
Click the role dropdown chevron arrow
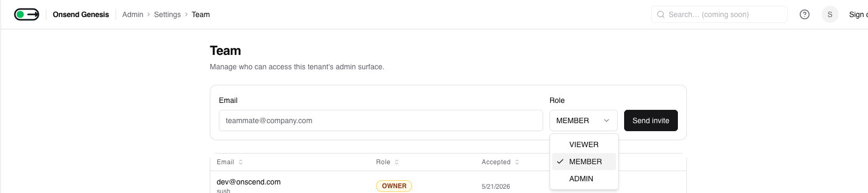click(607, 120)
